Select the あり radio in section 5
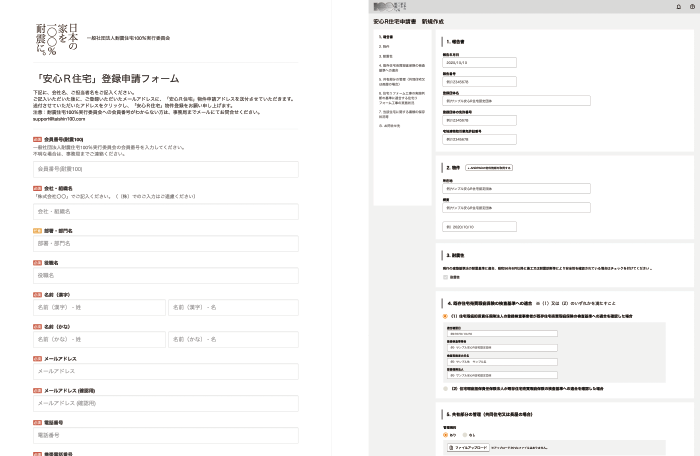 pos(445,435)
